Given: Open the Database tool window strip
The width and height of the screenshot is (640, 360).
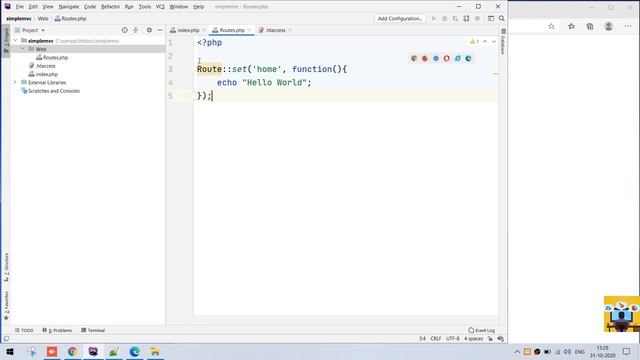Looking at the screenshot, I should click(503, 42).
